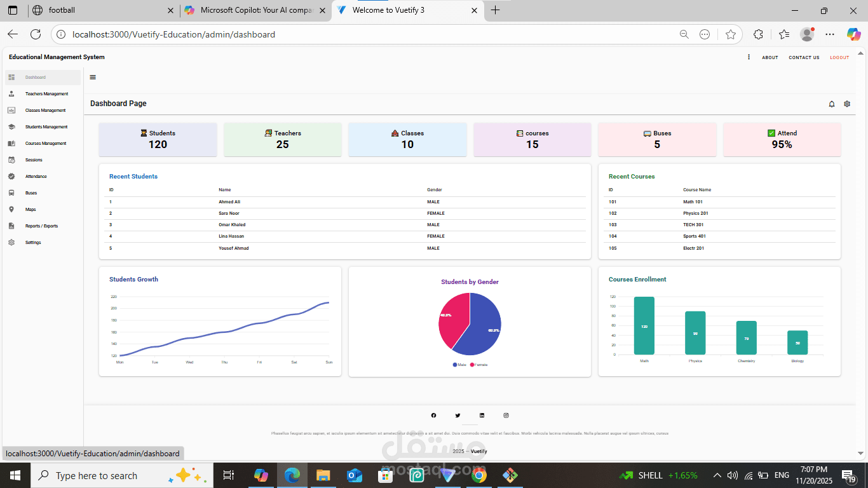The image size is (868, 488).
Task: Click the Educational Management System title
Action: pos(57,57)
